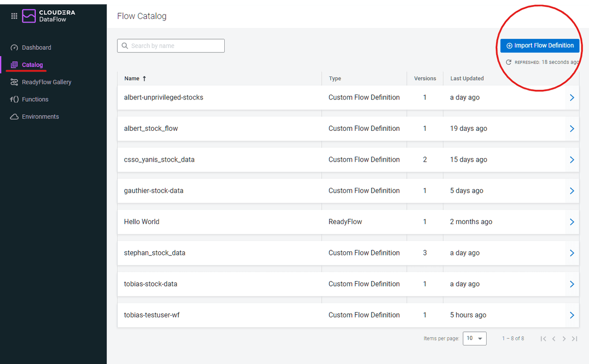
Task: Open the Dashboard sidebar icon
Action: [x=14, y=47]
